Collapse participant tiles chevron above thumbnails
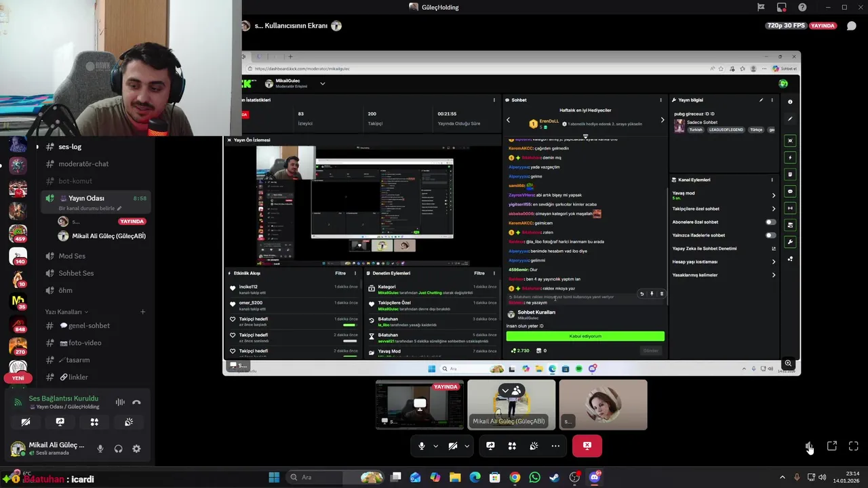 pos(505,390)
